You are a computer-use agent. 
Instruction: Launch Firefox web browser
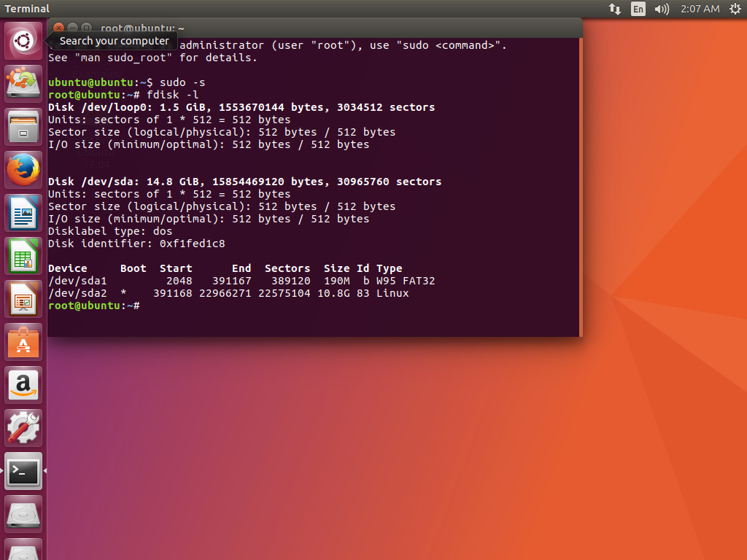point(23,170)
